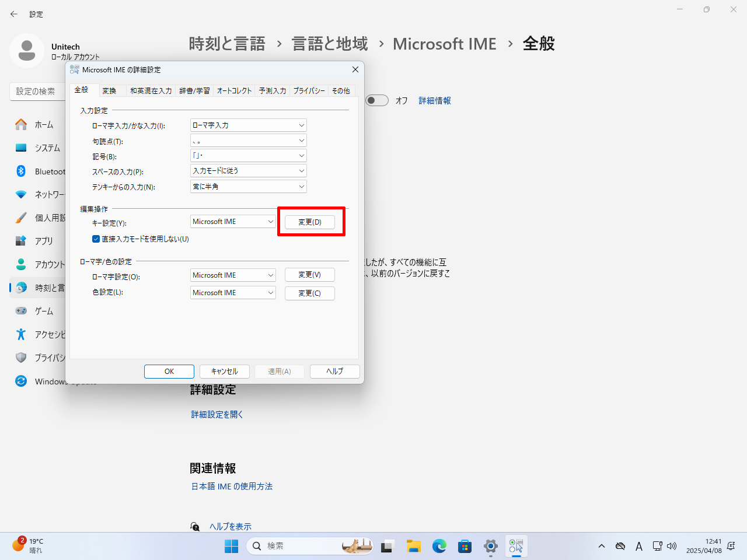The width and height of the screenshot is (747, 560).
Task: Show hidden system tray icons
Action: coord(602,546)
